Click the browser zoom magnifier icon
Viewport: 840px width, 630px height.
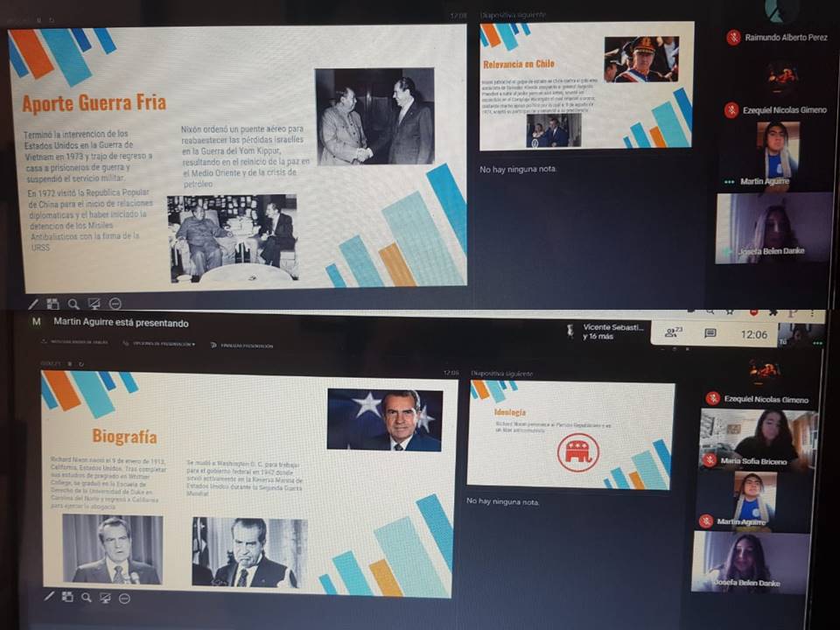(x=710, y=311)
